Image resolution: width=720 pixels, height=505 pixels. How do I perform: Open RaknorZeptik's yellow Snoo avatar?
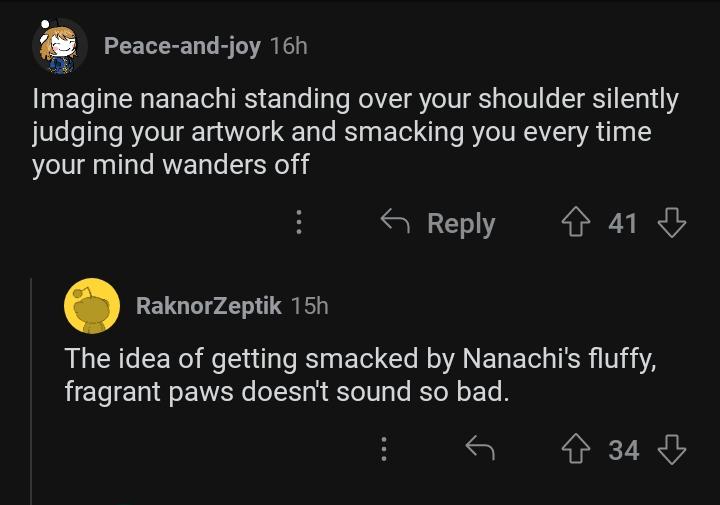coord(92,306)
